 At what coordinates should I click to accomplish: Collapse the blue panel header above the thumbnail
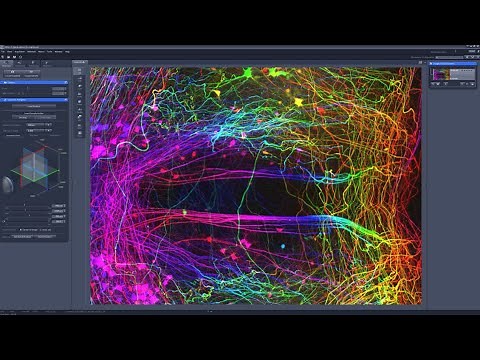click(x=452, y=63)
